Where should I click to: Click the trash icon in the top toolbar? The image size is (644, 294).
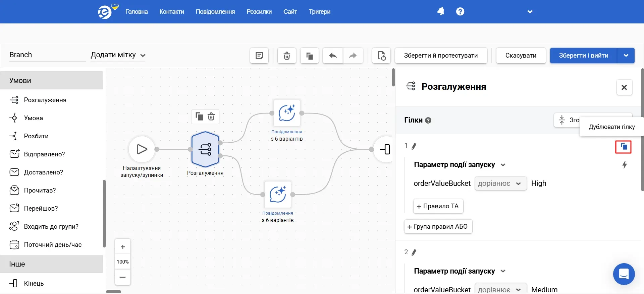pos(286,56)
